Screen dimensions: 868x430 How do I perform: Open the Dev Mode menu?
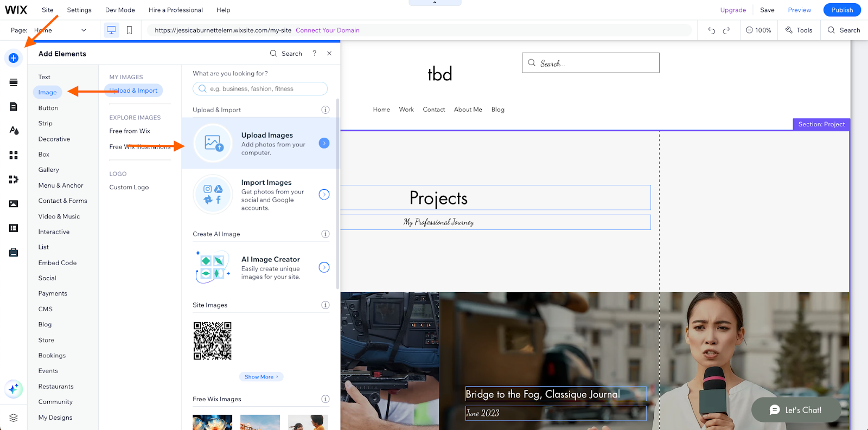(x=120, y=10)
